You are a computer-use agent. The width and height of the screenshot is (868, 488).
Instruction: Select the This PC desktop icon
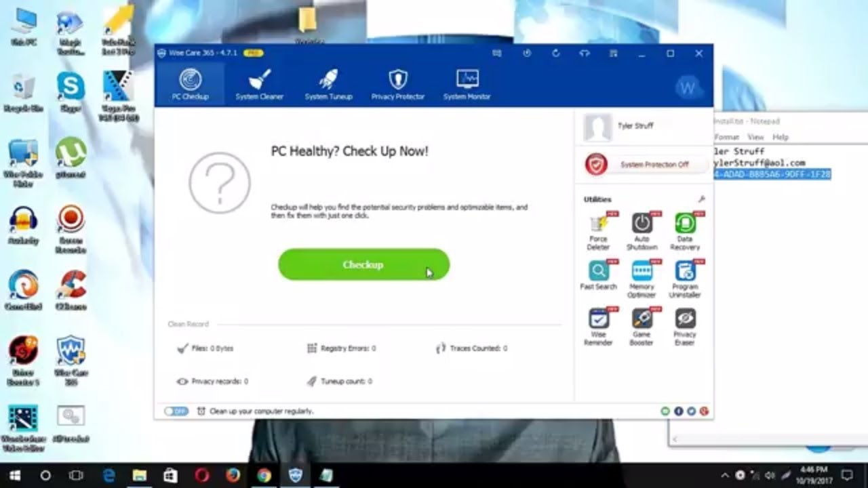pyautogui.click(x=24, y=27)
